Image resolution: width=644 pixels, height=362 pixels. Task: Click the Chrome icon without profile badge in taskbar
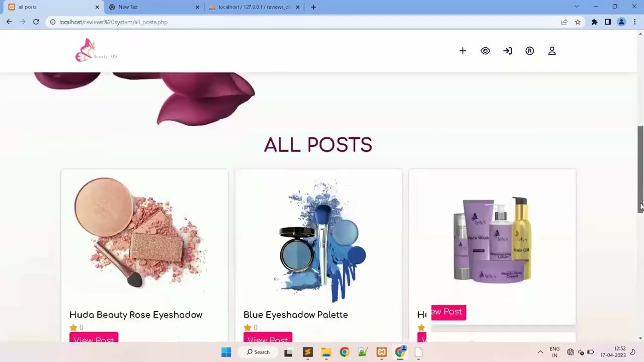click(344, 352)
